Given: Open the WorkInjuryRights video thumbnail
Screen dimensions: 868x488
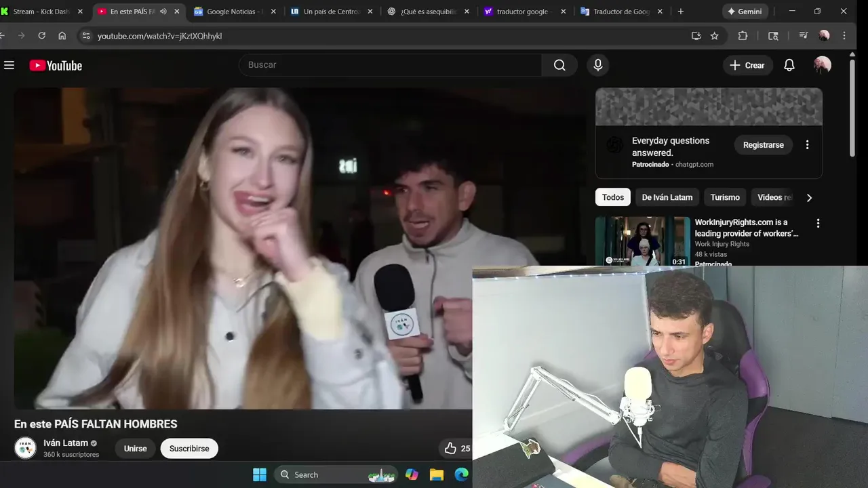Looking at the screenshot, I should coord(642,241).
